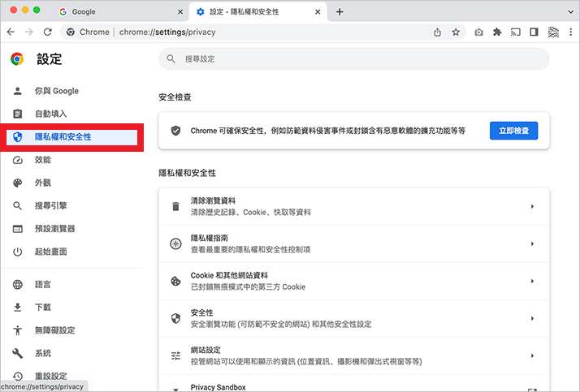Click the Chrome logo beside 設定
Image resolution: width=580 pixels, height=392 pixels.
17,59
